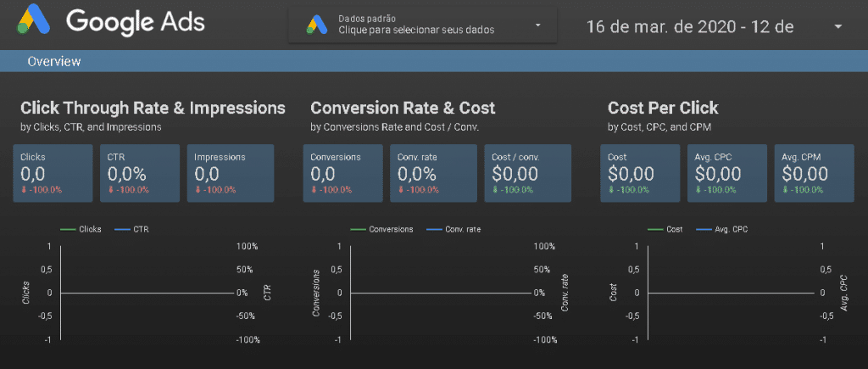The image size is (868, 369).
Task: Click the Conversions legend entry
Action: pos(381,229)
